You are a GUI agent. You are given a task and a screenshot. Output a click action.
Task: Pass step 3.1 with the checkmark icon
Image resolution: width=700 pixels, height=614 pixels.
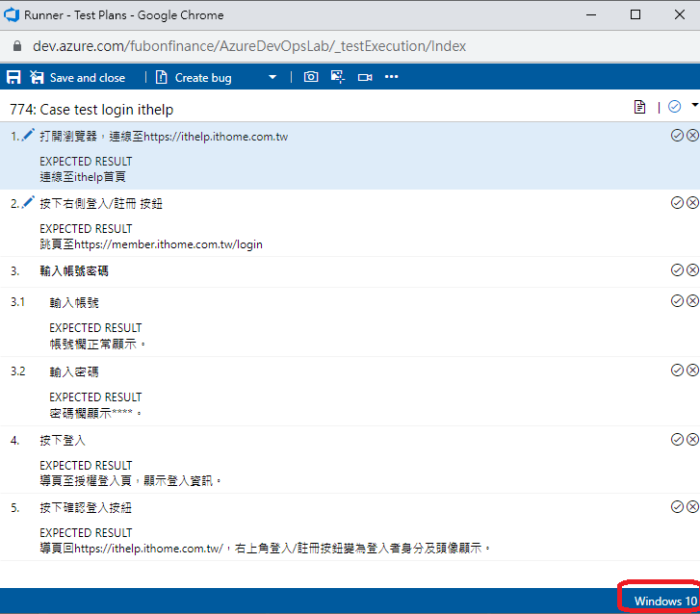click(x=677, y=301)
